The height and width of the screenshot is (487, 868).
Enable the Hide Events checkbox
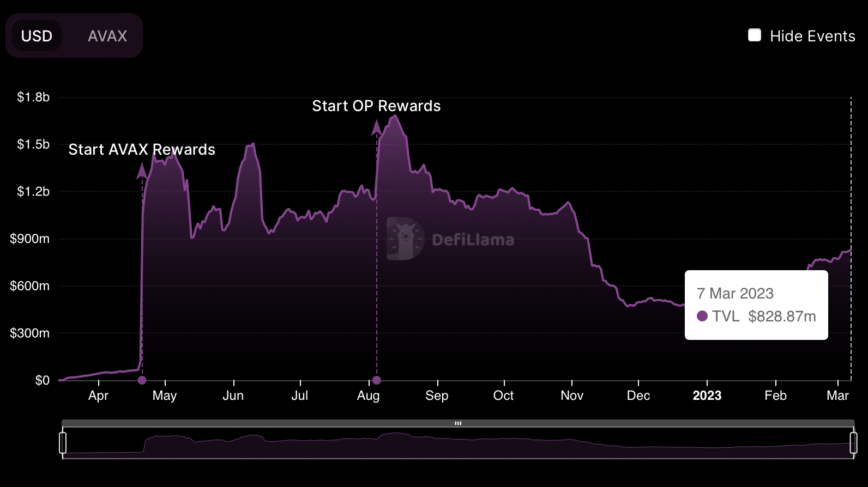click(x=755, y=35)
